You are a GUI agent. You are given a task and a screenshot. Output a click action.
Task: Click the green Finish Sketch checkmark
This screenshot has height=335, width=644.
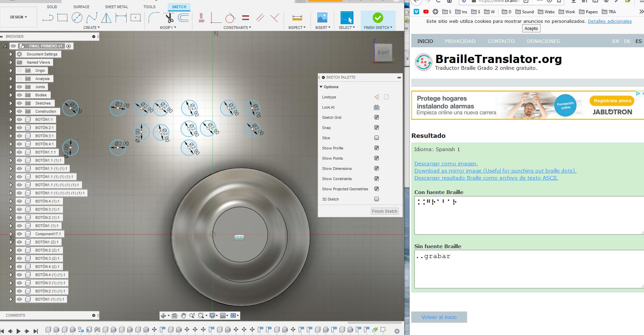(x=378, y=18)
